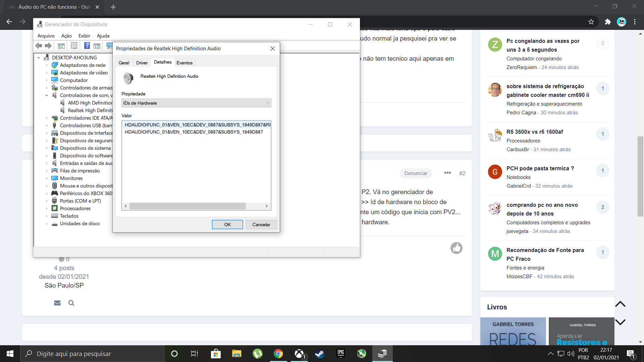Open the Chrome extensions puzzle icon
Image resolution: width=644 pixels, height=362 pixels.
[608, 22]
